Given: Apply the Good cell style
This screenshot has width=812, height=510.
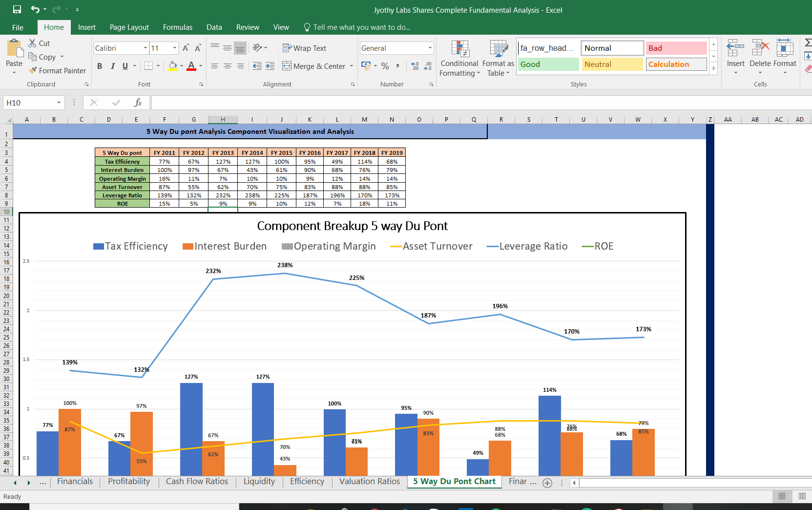Looking at the screenshot, I should [548, 64].
